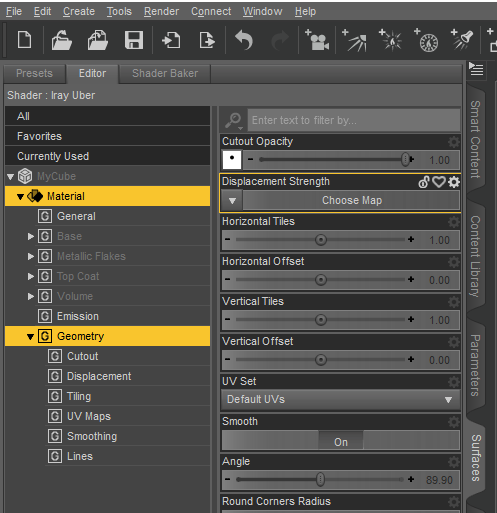Expand the Top Coat group

pos(31,276)
